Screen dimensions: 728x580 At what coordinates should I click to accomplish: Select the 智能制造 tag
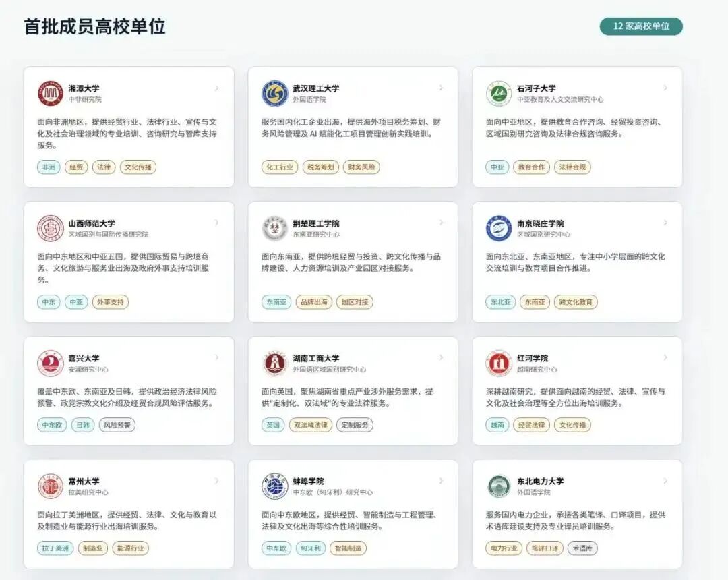(x=348, y=548)
